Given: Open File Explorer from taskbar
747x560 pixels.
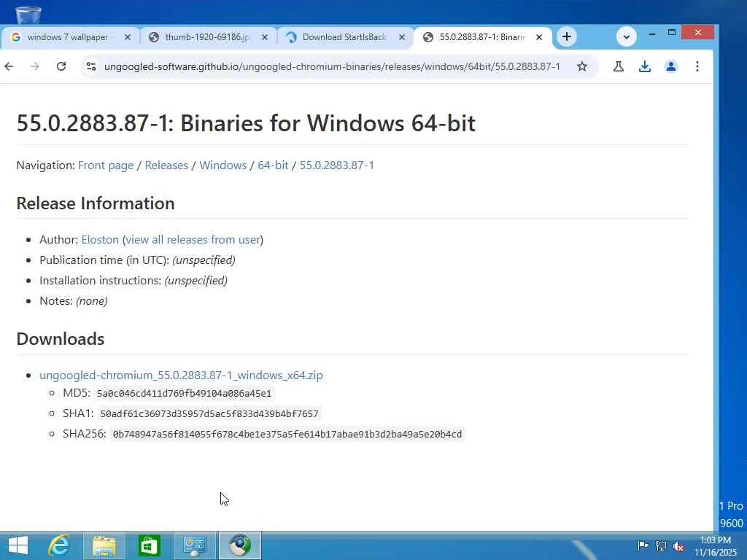Looking at the screenshot, I should tap(104, 545).
